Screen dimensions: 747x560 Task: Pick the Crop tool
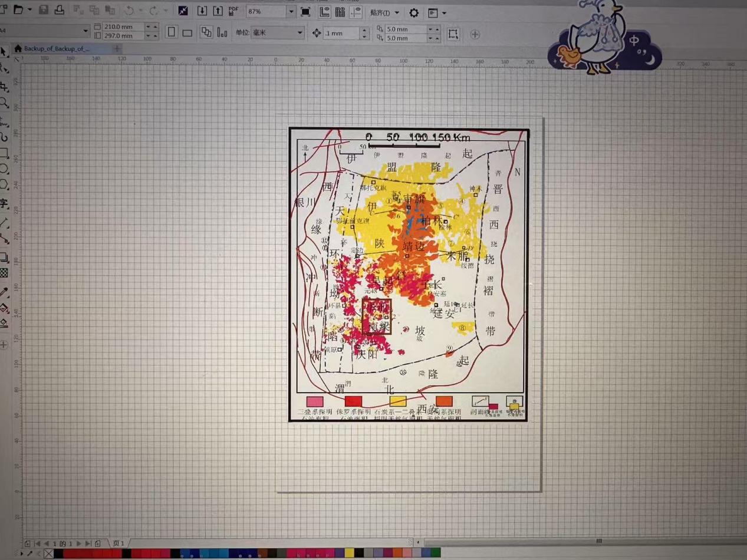coord(4,87)
